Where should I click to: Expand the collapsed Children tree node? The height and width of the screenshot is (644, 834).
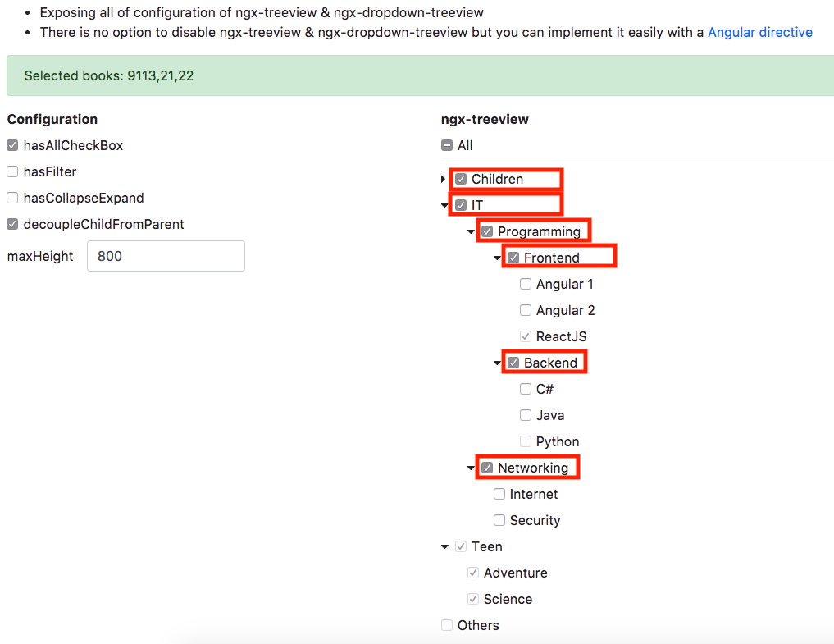pyautogui.click(x=443, y=179)
